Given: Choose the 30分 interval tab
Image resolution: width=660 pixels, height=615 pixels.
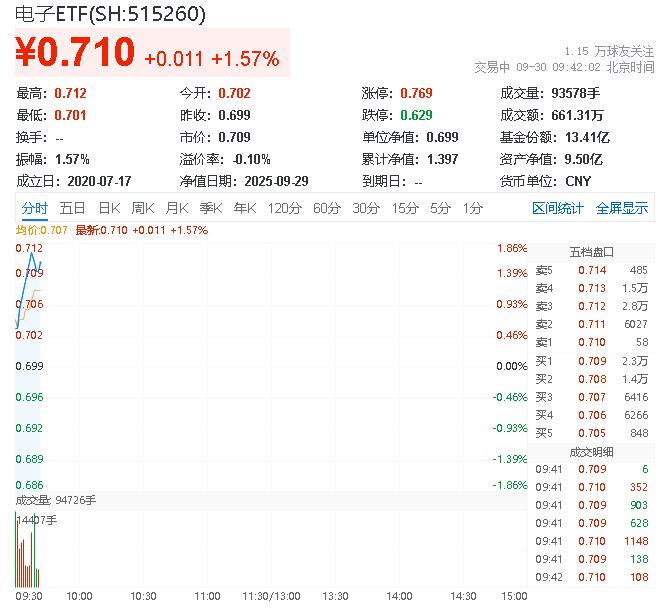Looking at the screenshot, I should [366, 208].
